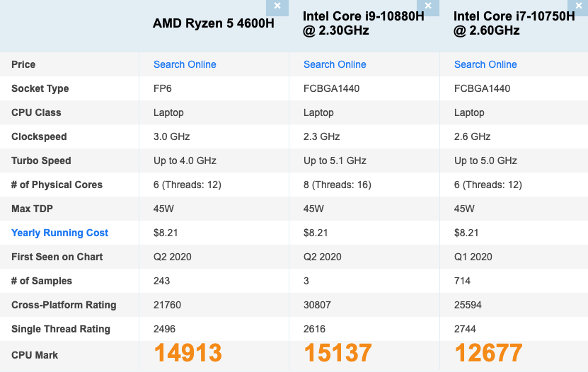This screenshot has width=588, height=372.
Task: Select the Up to 5.1 GHz turbo value
Action: [335, 161]
